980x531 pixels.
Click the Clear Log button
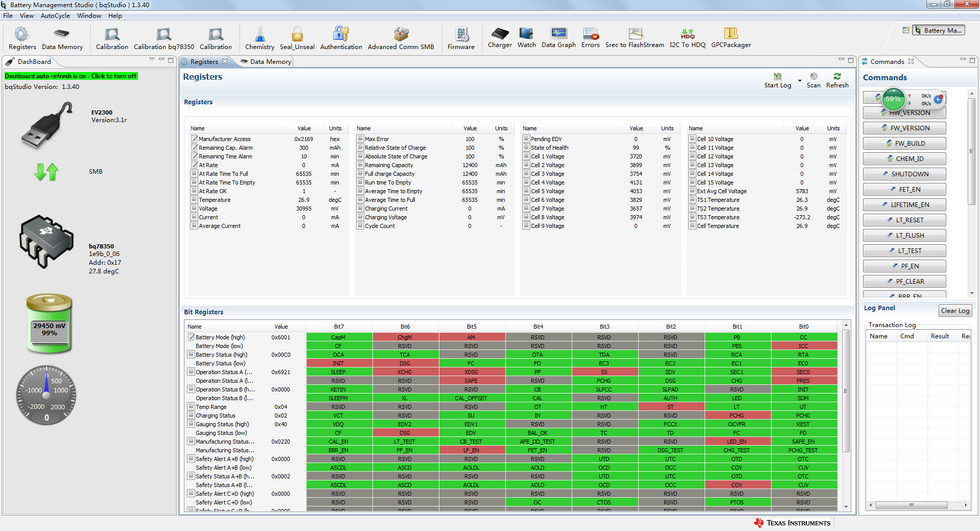tap(955, 310)
